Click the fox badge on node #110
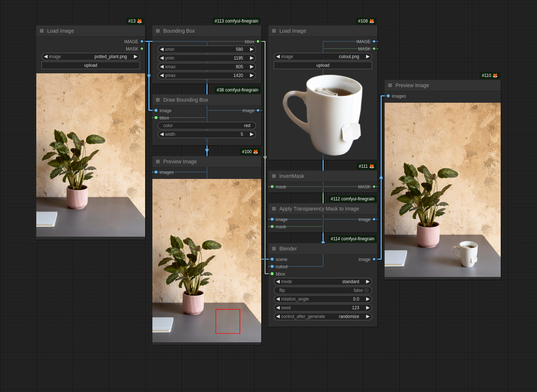537x392 pixels. click(495, 75)
